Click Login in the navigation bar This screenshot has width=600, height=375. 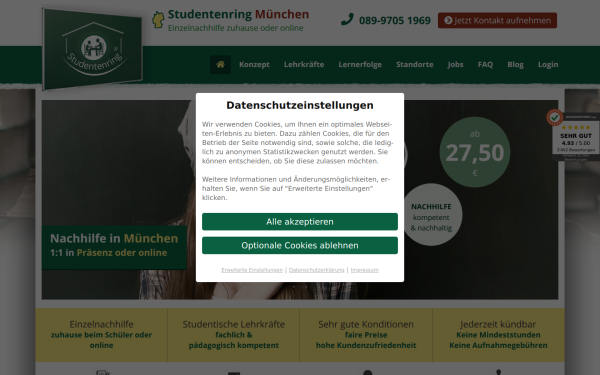[548, 64]
